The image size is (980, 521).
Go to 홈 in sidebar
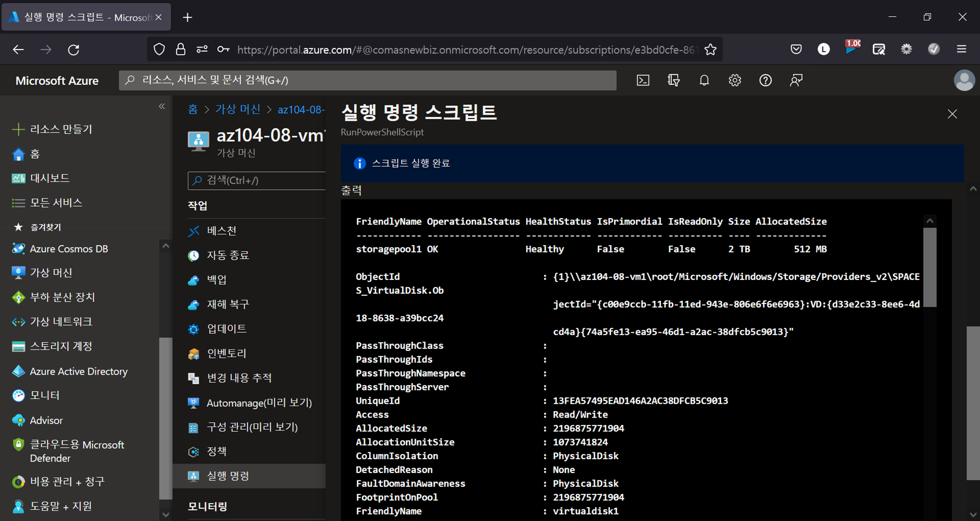pyautogui.click(x=25, y=154)
